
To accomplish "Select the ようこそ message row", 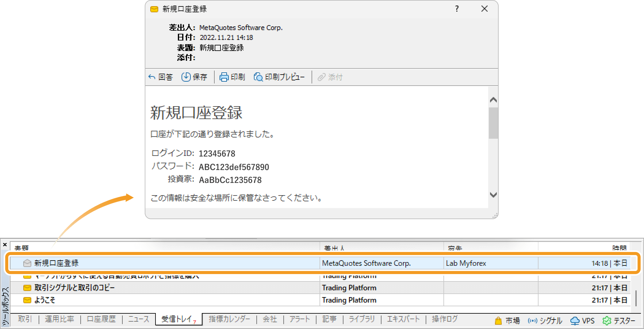I will [320, 300].
